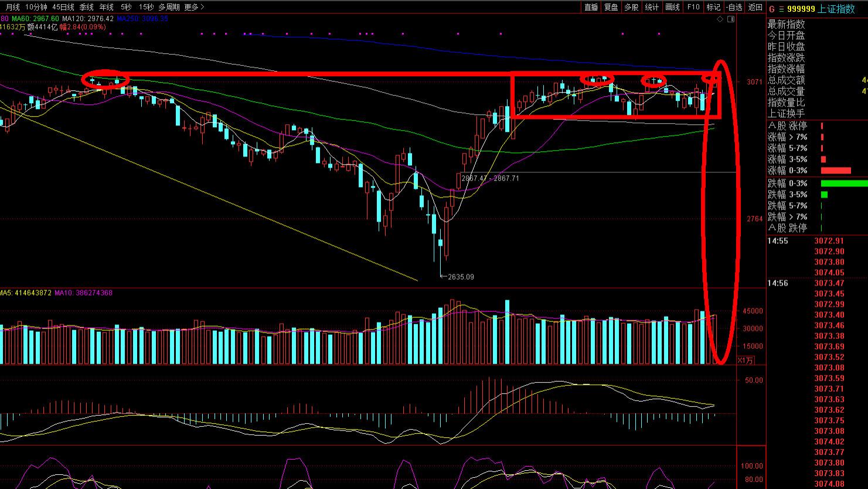Remove from watchlist with -自选
Image resolution: width=868 pixels, height=489 pixels.
click(734, 7)
